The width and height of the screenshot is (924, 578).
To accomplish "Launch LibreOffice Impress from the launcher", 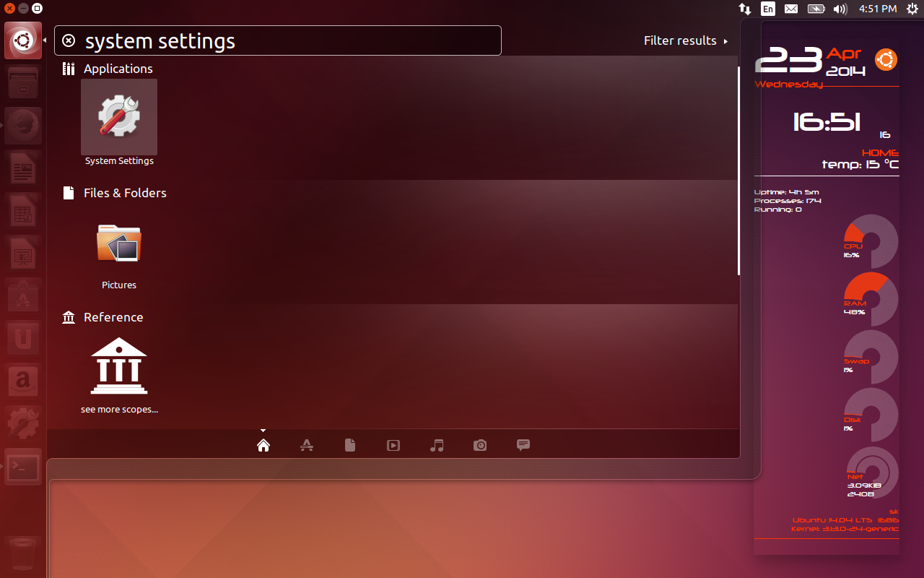I will tap(23, 254).
